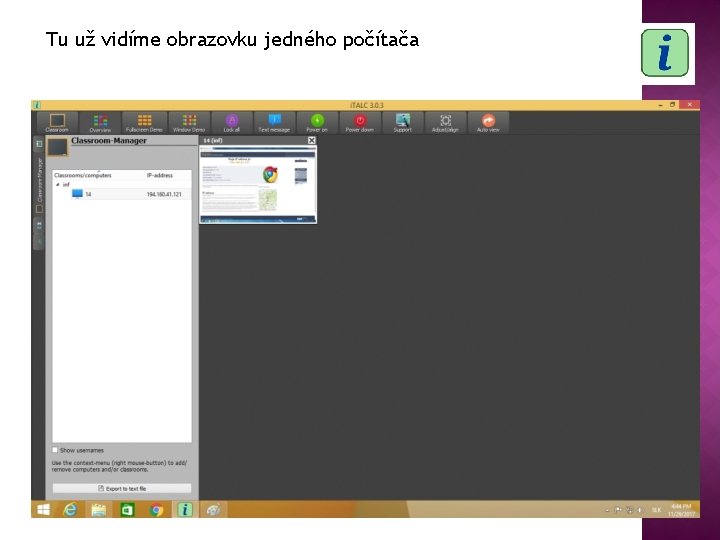
Task: Click Adjust/align in toolbar
Action: point(445,123)
